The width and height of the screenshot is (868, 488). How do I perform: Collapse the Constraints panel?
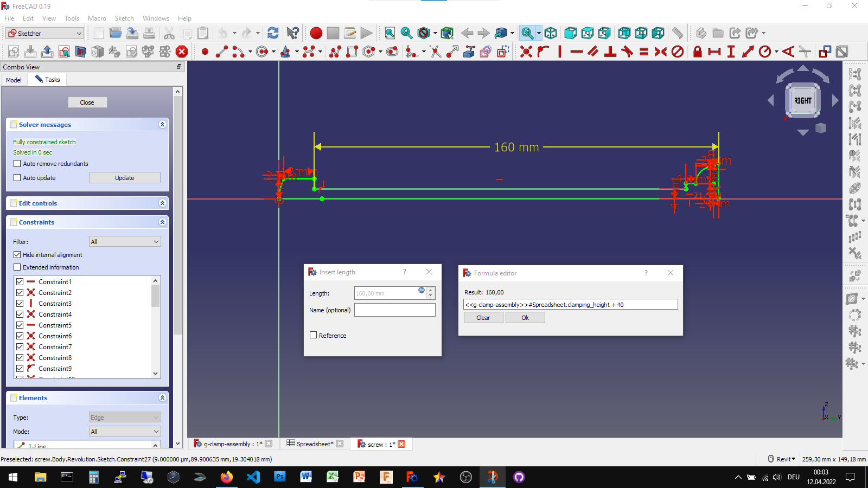(162, 222)
